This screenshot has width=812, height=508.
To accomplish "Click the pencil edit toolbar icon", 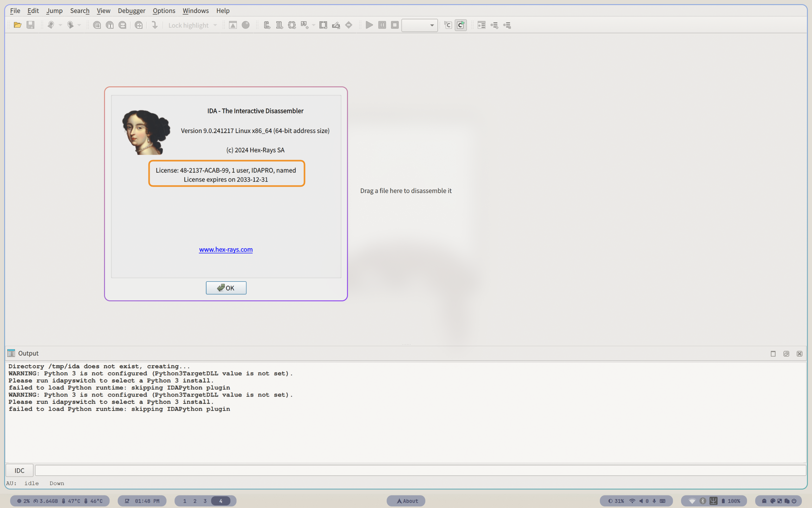I will tap(336, 25).
